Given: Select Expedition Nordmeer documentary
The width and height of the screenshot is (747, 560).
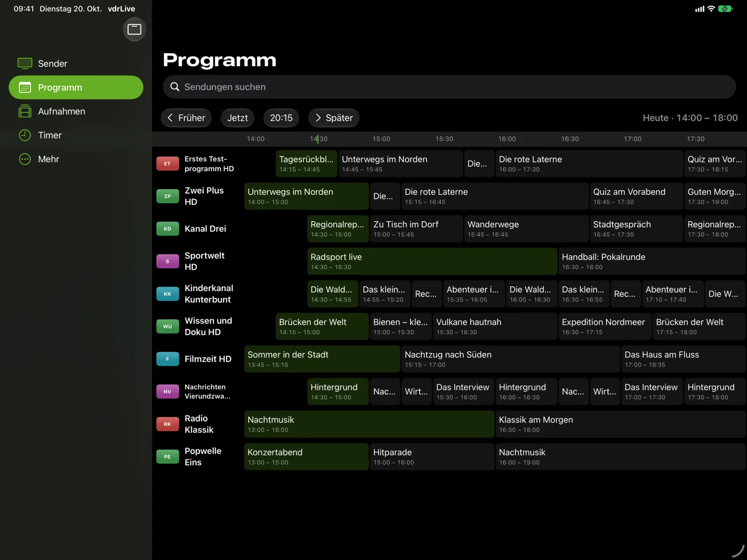Looking at the screenshot, I should click(x=605, y=327).
